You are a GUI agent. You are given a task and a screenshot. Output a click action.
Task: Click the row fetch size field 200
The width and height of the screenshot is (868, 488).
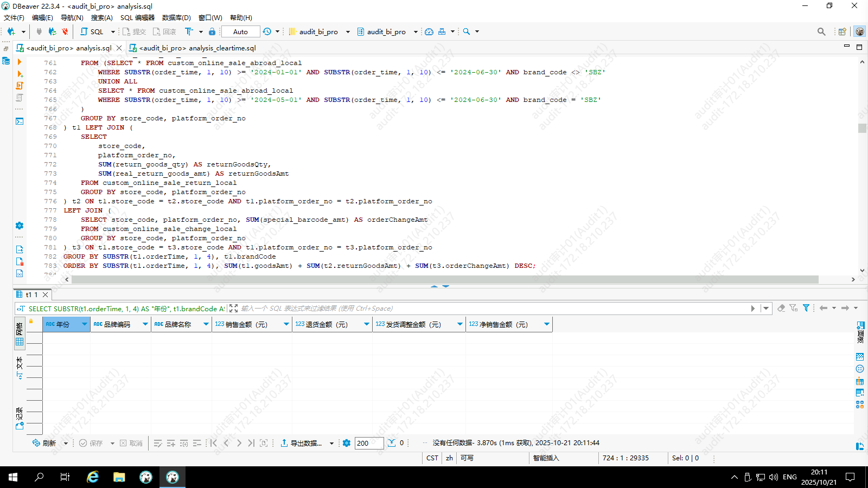pyautogui.click(x=369, y=443)
